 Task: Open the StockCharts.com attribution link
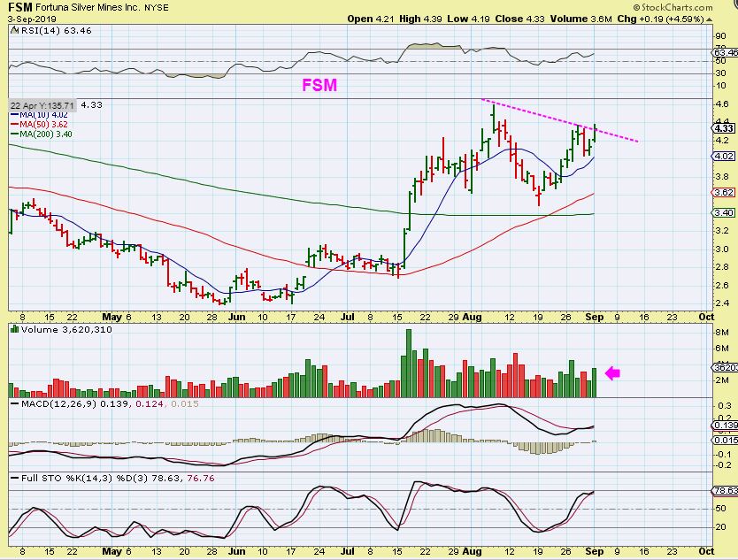[x=673, y=7]
